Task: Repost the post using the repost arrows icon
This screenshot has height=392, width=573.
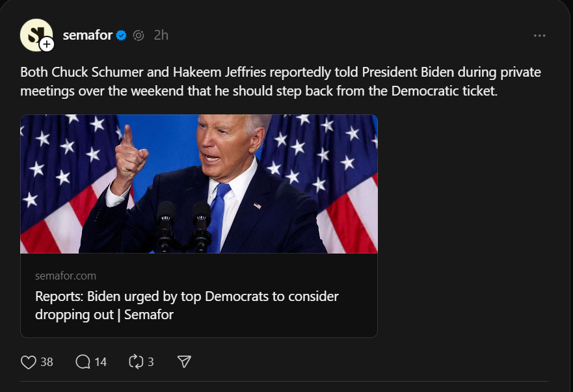Action: 136,362
